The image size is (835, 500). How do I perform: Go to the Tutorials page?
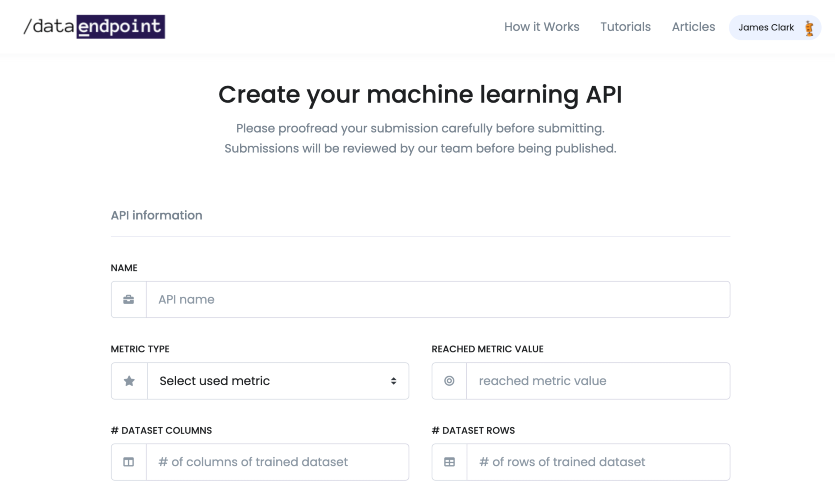pyautogui.click(x=625, y=27)
